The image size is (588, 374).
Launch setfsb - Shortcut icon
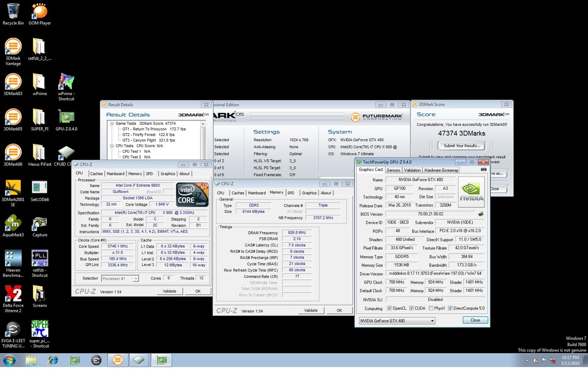[x=40, y=264]
